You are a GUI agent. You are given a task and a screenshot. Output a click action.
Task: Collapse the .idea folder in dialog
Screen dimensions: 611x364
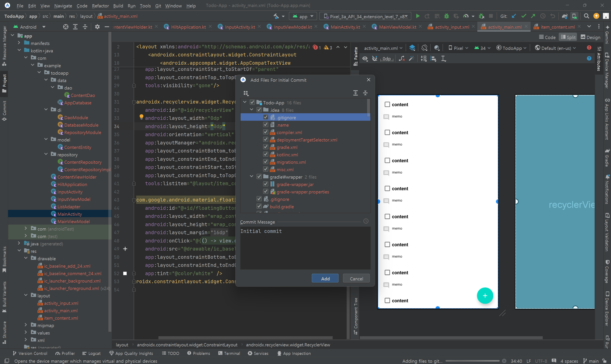[x=252, y=110]
